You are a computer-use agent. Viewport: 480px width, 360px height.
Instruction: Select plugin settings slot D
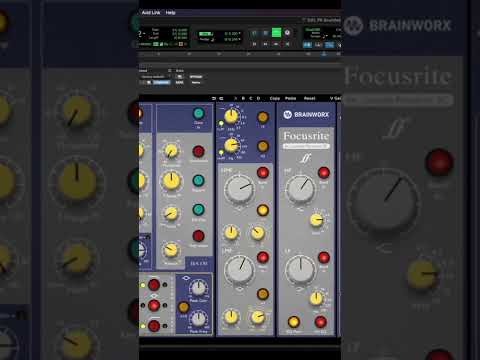point(258,98)
